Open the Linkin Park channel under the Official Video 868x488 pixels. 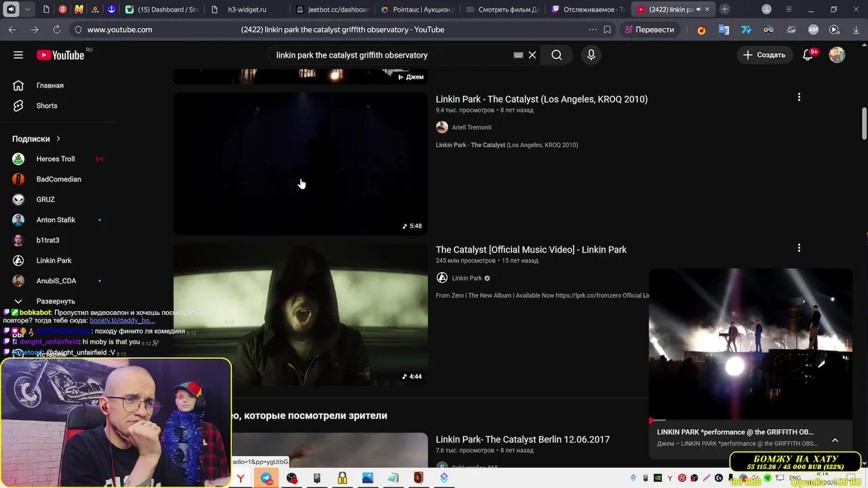pos(467,278)
